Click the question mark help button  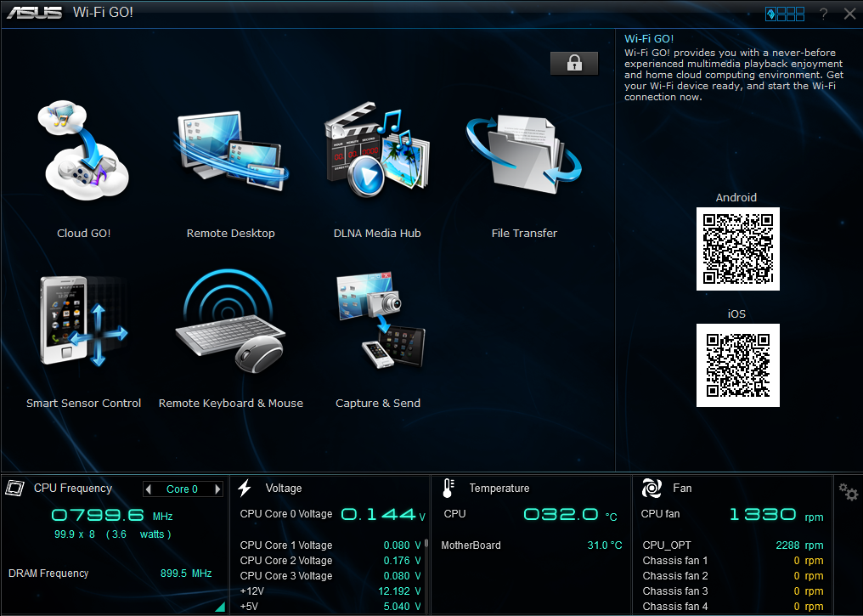coord(823,14)
